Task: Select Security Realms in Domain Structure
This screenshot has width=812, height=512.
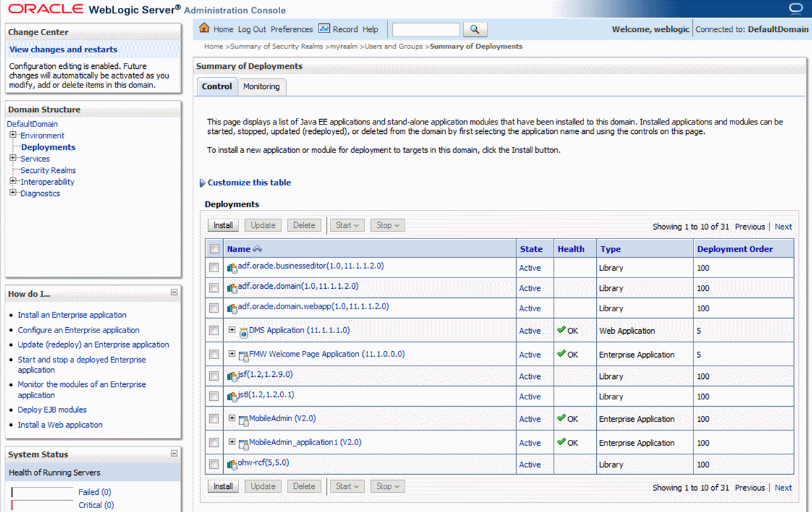Action: click(x=48, y=170)
